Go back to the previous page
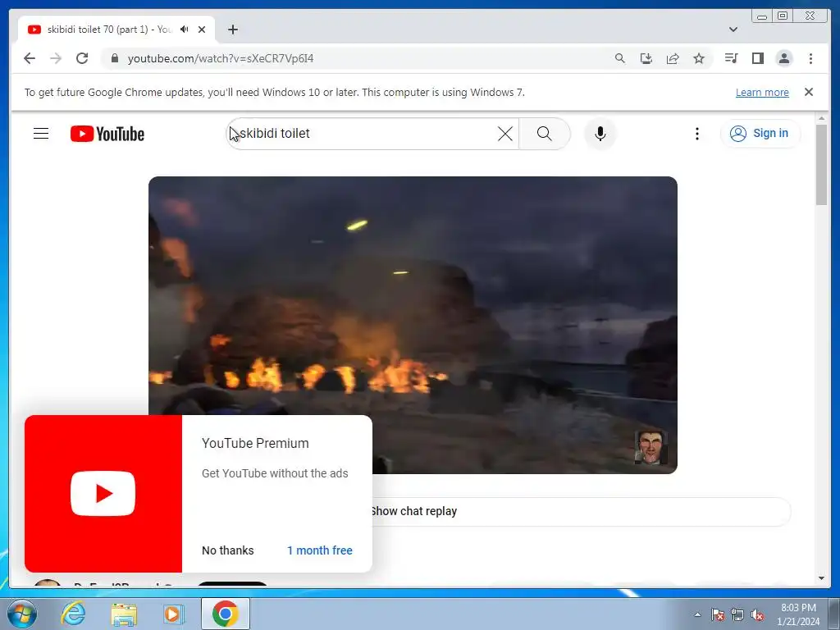The width and height of the screenshot is (840, 630). [30, 58]
